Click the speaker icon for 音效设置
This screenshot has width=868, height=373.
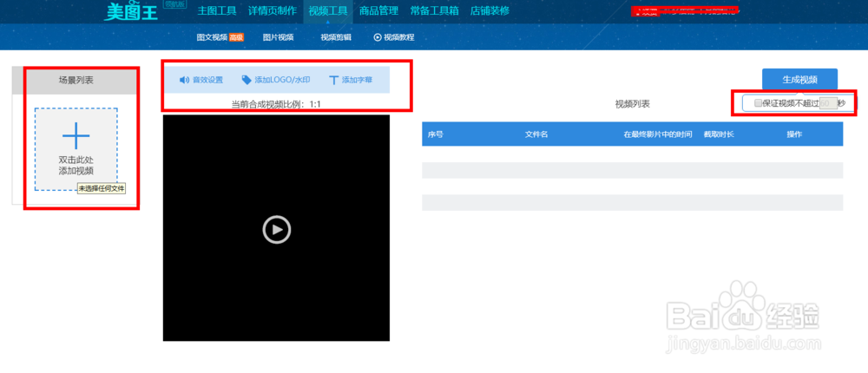point(184,80)
